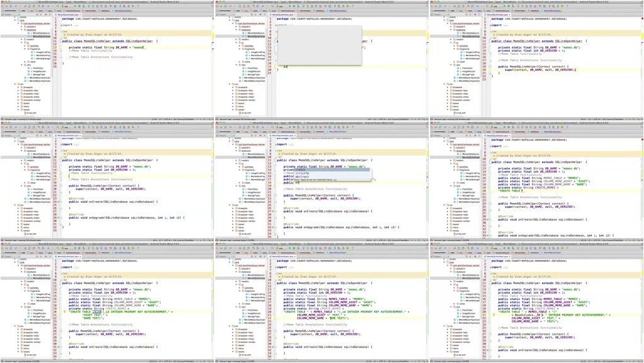Viewport: 644px width, 363px height.
Task: Click Cut icon in frame with MEMES highlighted
Action: [25, 248]
